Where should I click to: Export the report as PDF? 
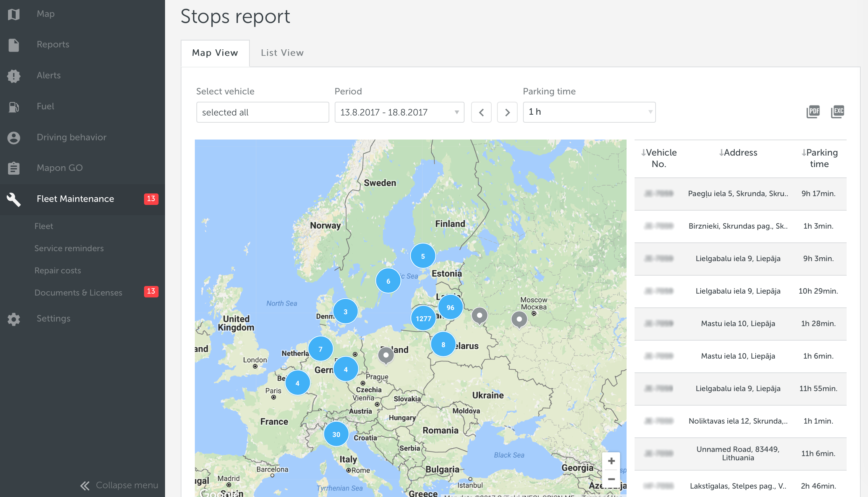pos(813,112)
